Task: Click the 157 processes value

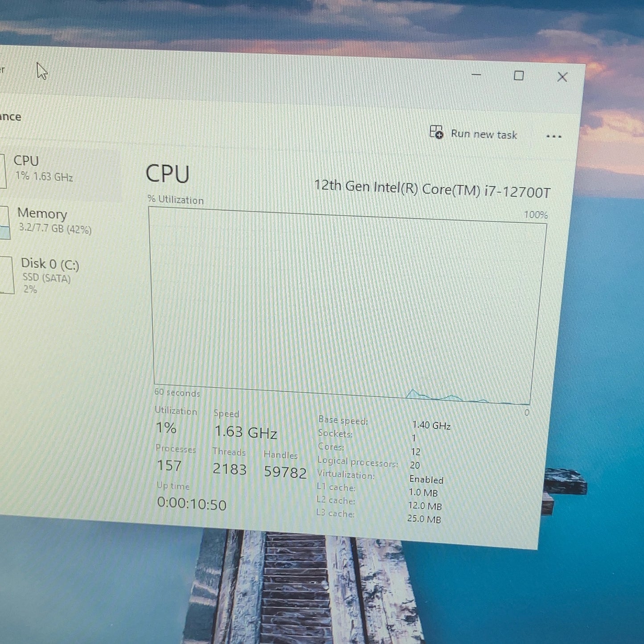Action: pyautogui.click(x=169, y=465)
